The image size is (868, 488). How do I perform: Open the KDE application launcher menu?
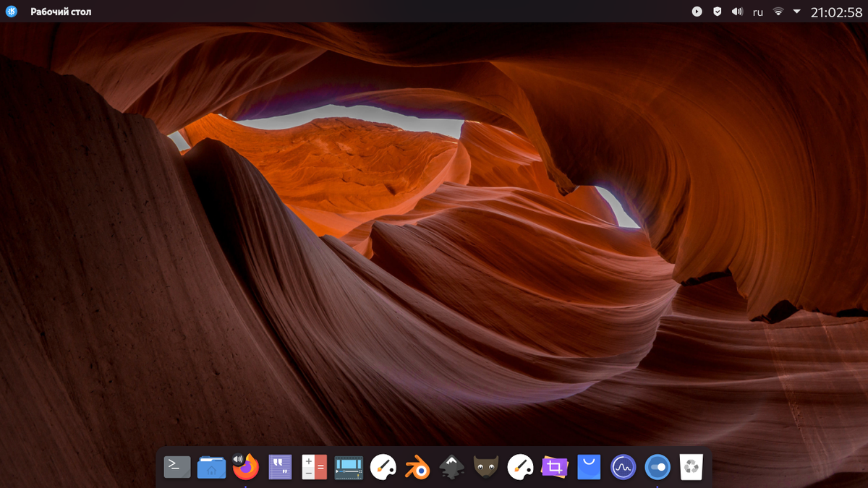[12, 12]
